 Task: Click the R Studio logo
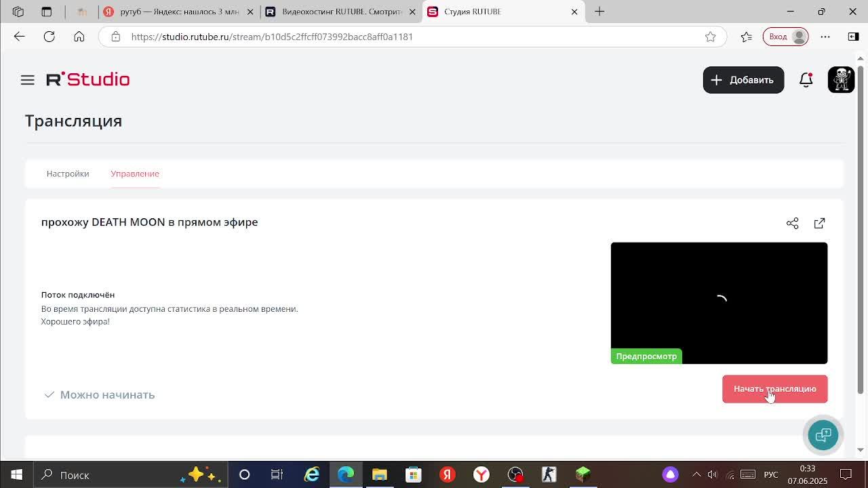point(88,79)
